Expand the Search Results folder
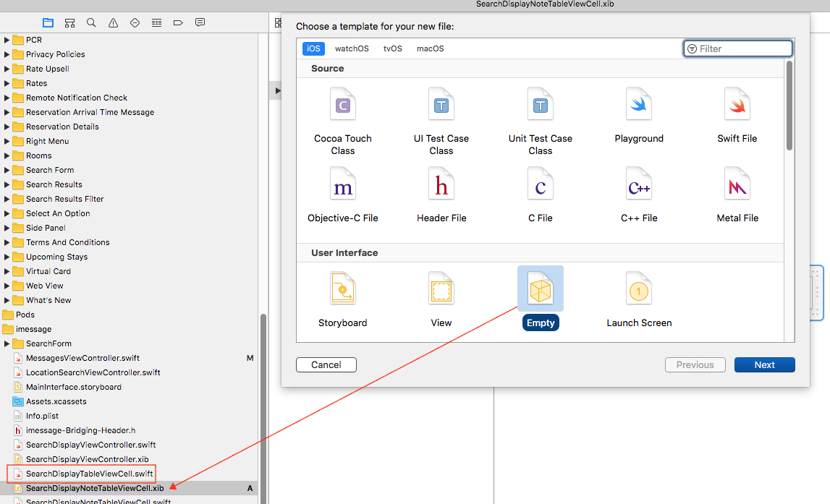The width and height of the screenshot is (830, 504). [x=7, y=184]
